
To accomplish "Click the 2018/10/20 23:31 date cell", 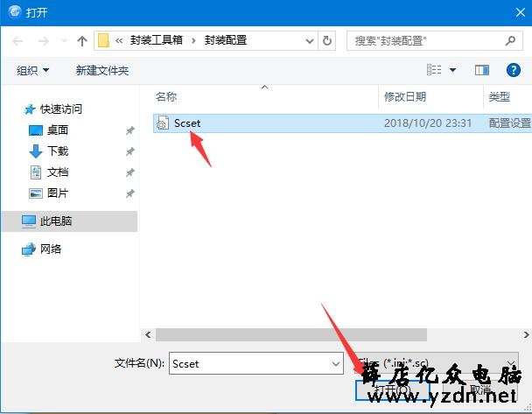I will 428,123.
